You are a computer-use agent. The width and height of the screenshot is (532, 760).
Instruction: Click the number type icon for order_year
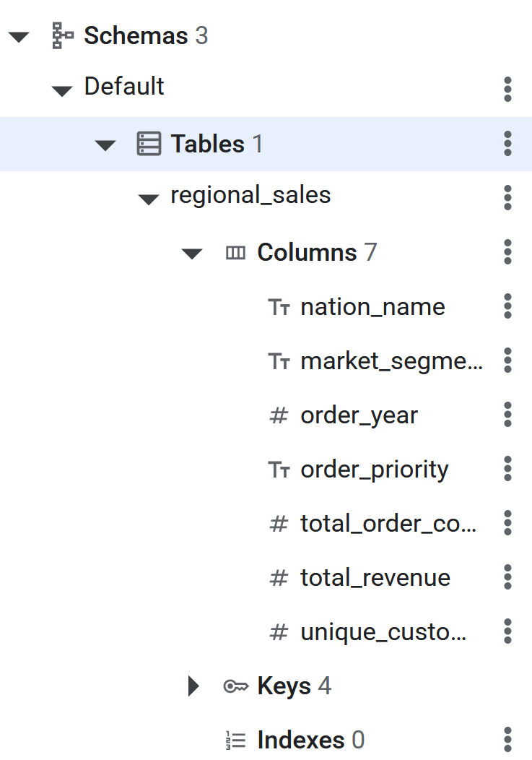click(x=279, y=415)
